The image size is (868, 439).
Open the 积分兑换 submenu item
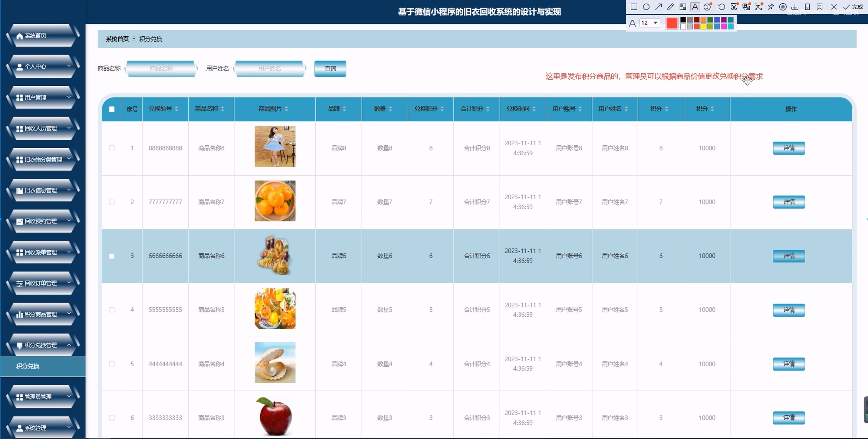coord(43,366)
